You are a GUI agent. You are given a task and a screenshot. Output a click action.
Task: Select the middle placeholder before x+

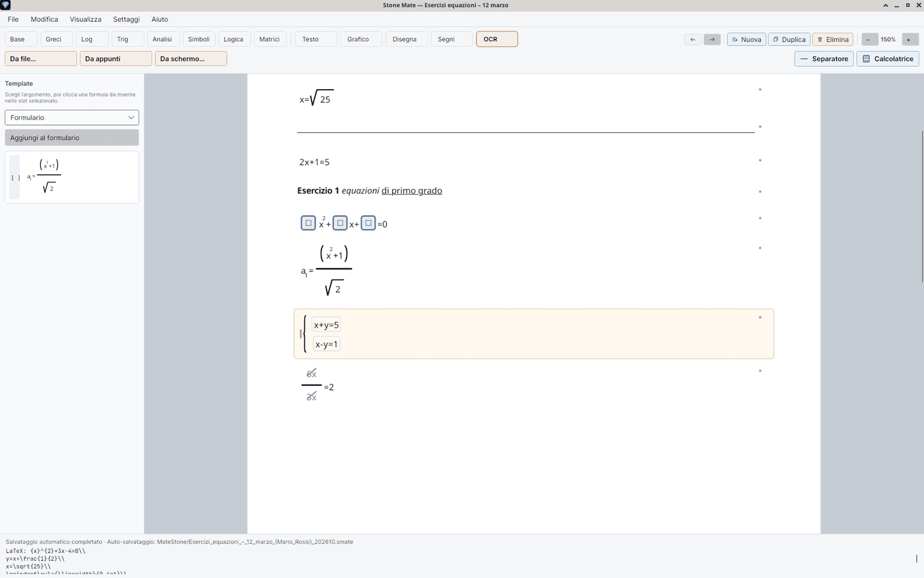pos(340,223)
